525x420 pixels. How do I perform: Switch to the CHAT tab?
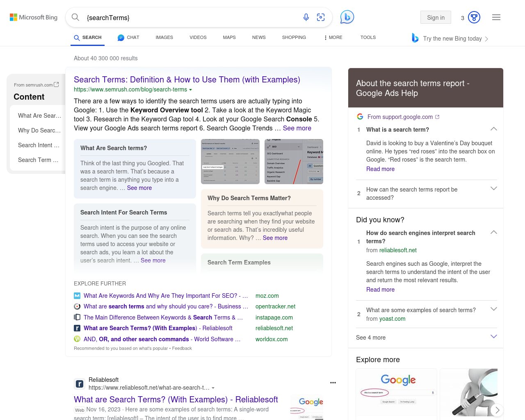(x=128, y=37)
